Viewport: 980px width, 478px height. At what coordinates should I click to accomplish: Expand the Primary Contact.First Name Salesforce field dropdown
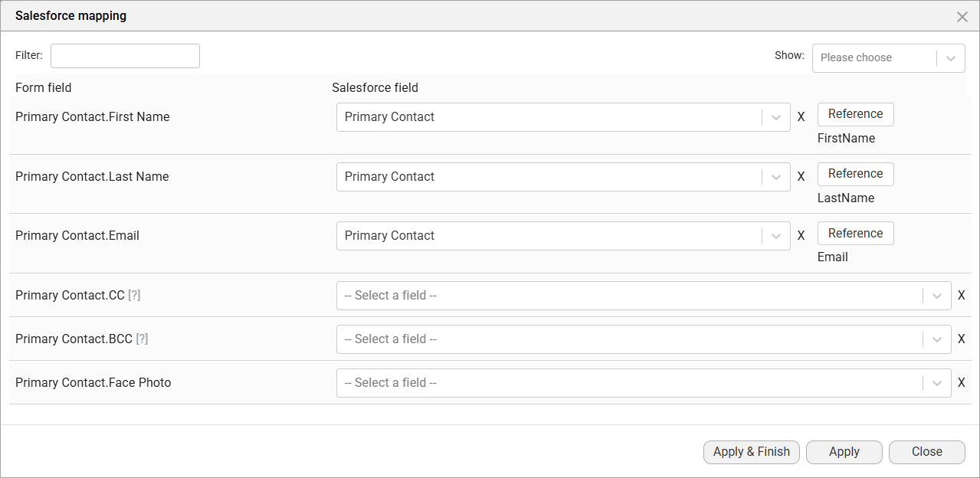click(x=775, y=116)
